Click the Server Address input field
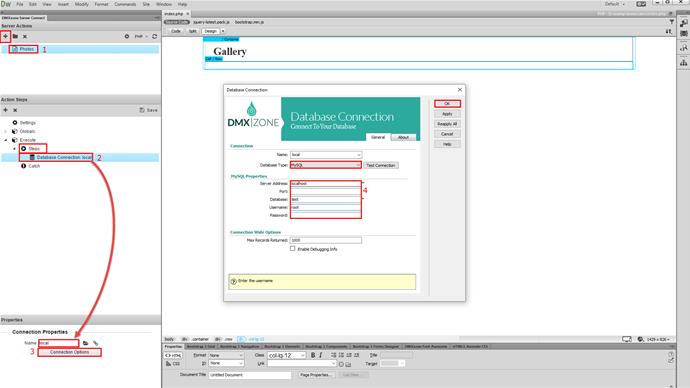The width and height of the screenshot is (690, 388). 326,183
